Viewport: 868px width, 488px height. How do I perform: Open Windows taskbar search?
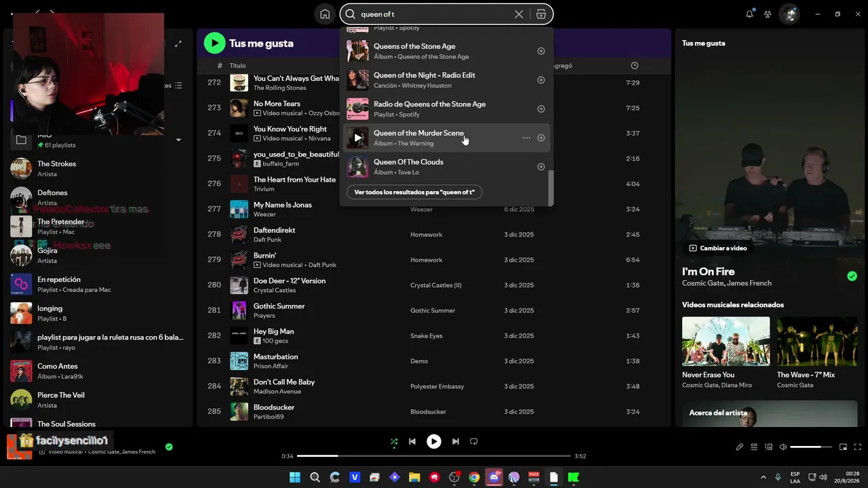tap(315, 477)
